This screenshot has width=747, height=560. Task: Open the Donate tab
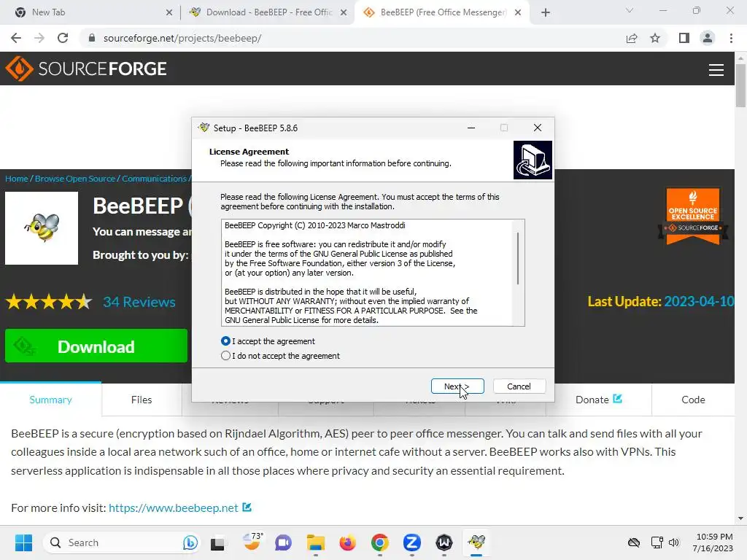point(598,400)
